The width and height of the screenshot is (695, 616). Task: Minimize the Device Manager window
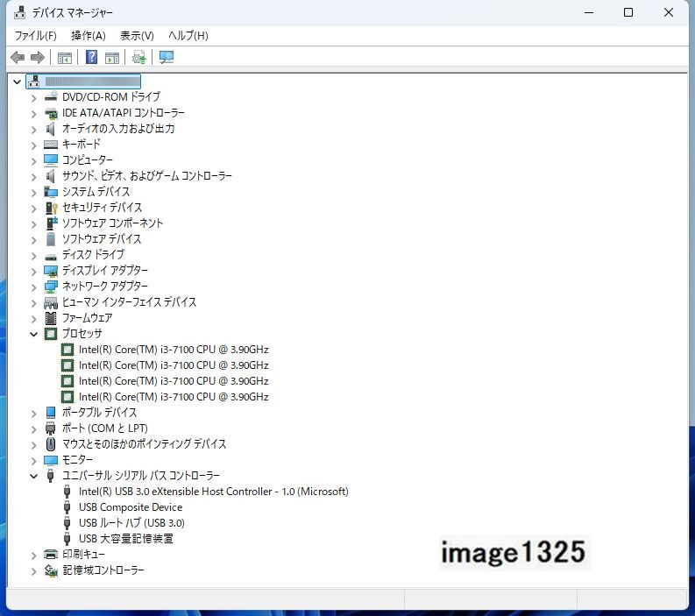pos(589,12)
